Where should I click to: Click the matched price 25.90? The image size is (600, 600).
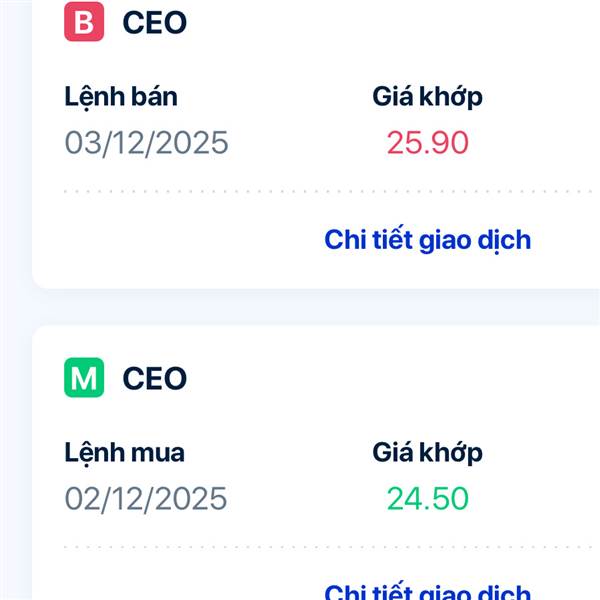click(x=427, y=143)
